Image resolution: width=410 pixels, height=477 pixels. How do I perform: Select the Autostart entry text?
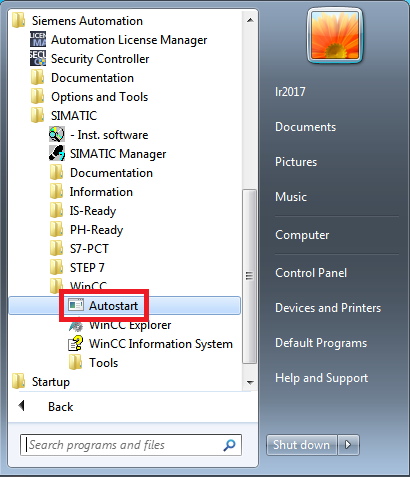tap(113, 305)
